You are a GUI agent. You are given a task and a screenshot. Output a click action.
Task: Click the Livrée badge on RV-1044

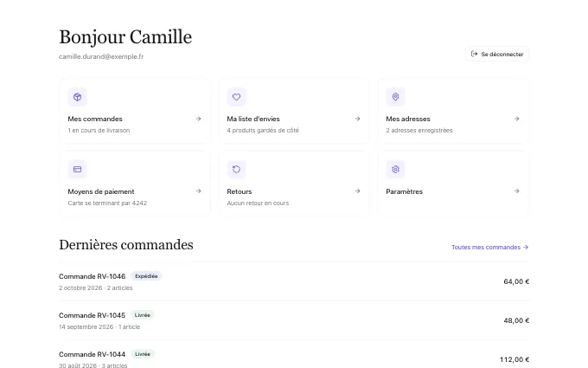143,354
